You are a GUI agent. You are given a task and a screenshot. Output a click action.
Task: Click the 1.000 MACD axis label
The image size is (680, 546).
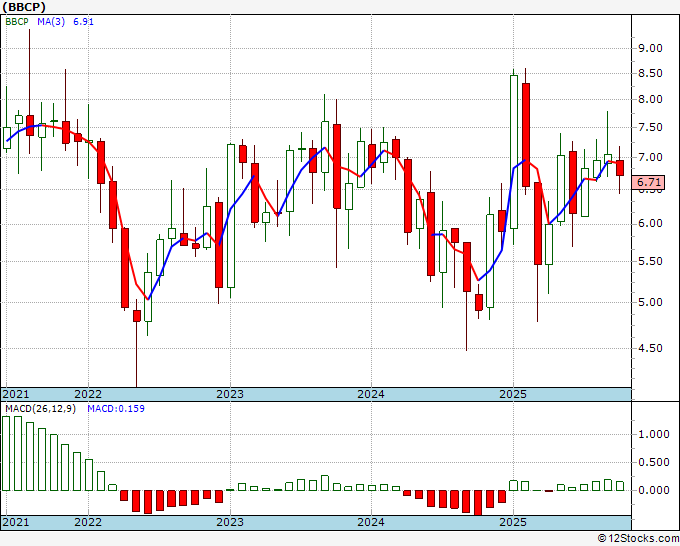[654, 434]
